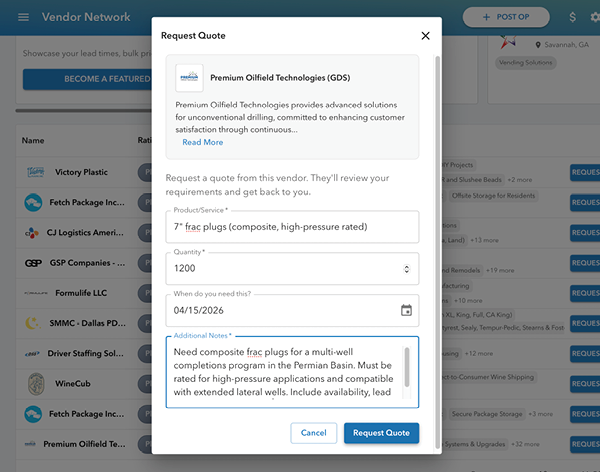Submit with the Request Quote button

coord(381,433)
